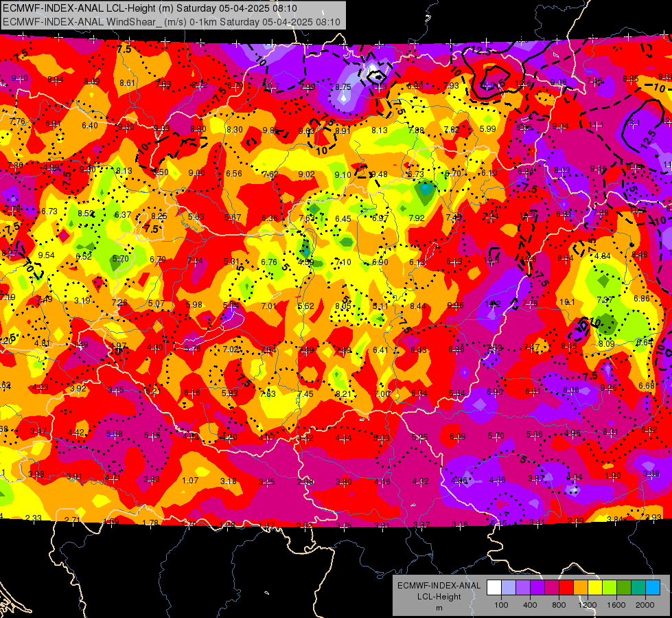
Task: Select the dark green legend swatch
Action: pyautogui.click(x=624, y=588)
